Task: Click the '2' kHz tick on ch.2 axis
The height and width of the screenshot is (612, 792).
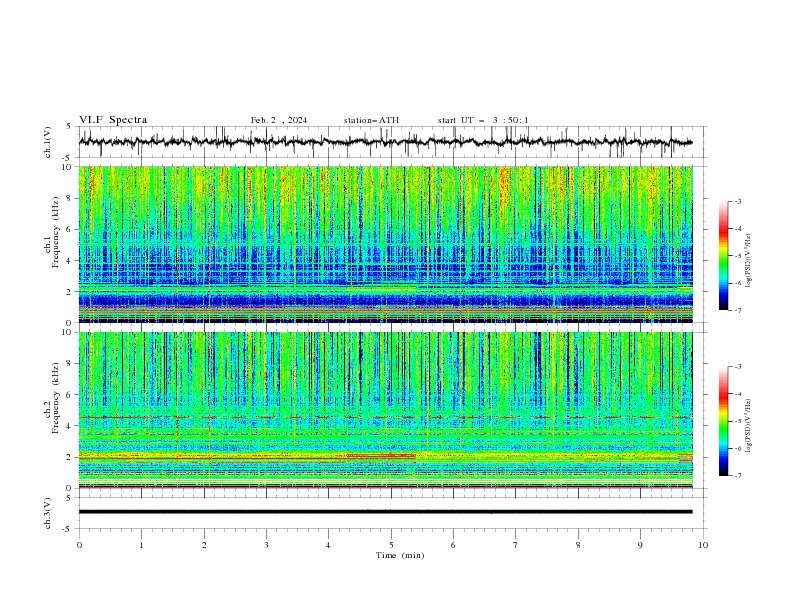Action: click(x=69, y=457)
